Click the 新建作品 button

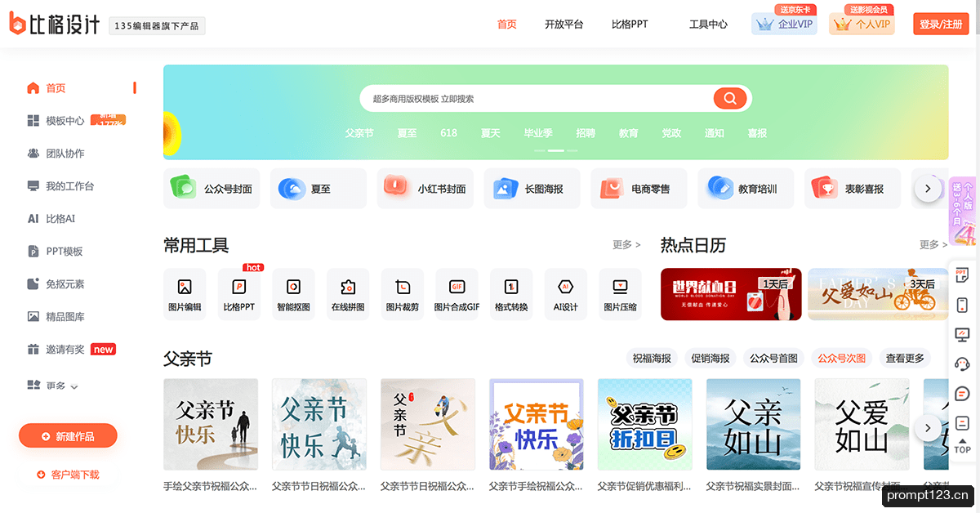click(68, 436)
